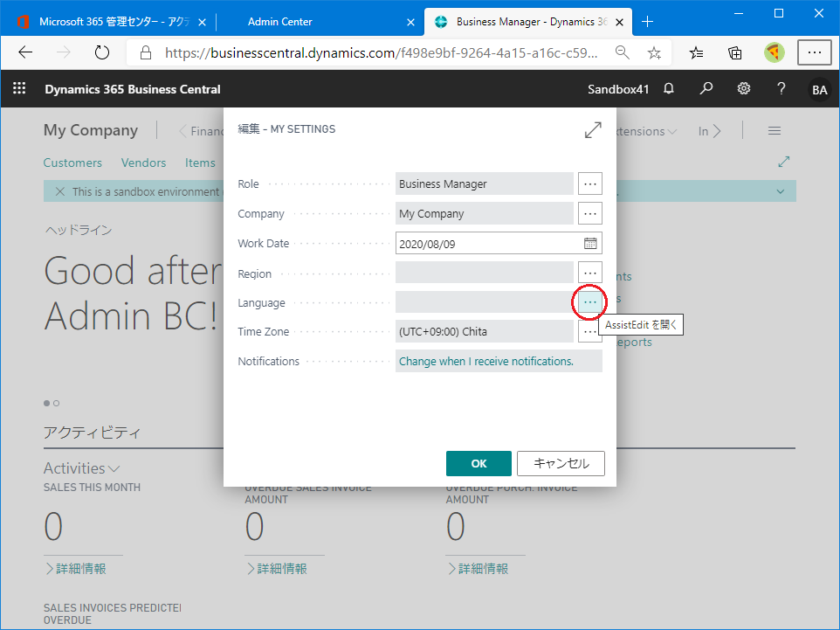
Task: Open a new browser tab
Action: click(x=647, y=22)
